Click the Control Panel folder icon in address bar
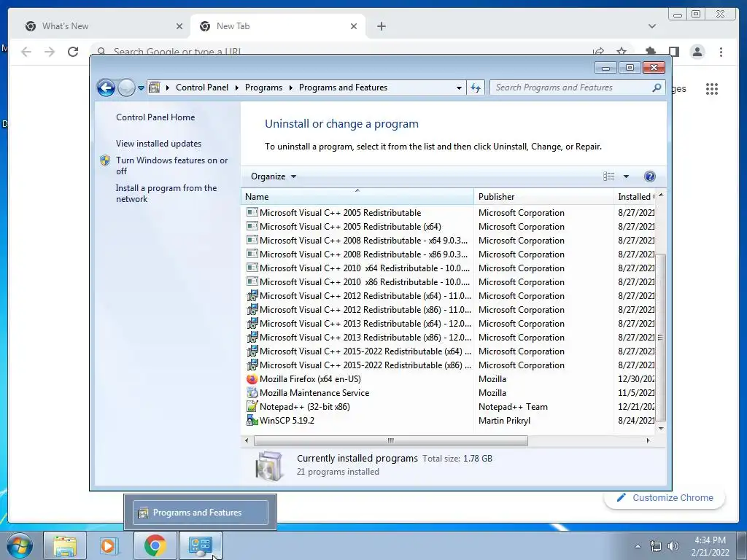This screenshot has width=747, height=560. pyautogui.click(x=155, y=87)
